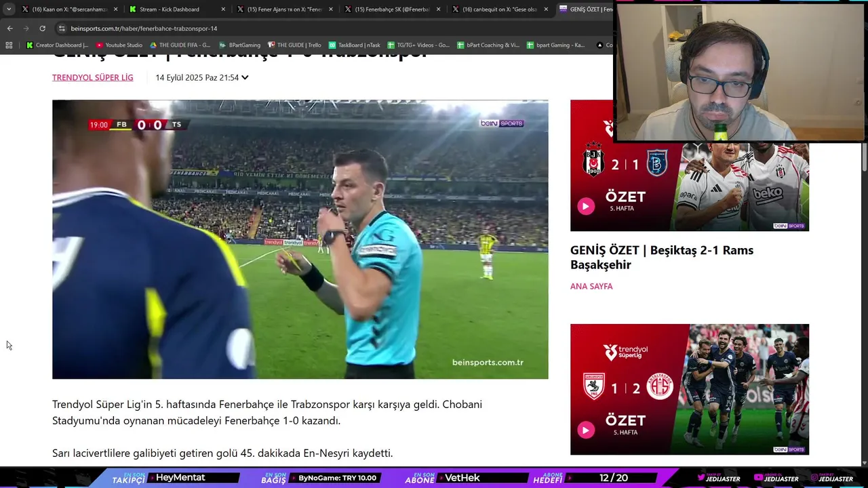The width and height of the screenshot is (868, 488).
Task: Open TaskBoard | nTask bookmark
Action: pyautogui.click(x=355, y=45)
